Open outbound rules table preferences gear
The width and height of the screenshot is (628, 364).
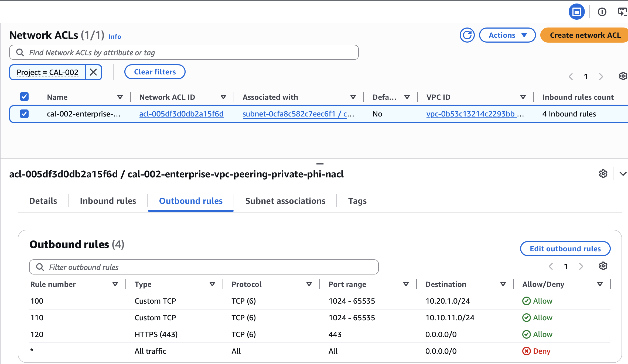pyautogui.click(x=603, y=266)
